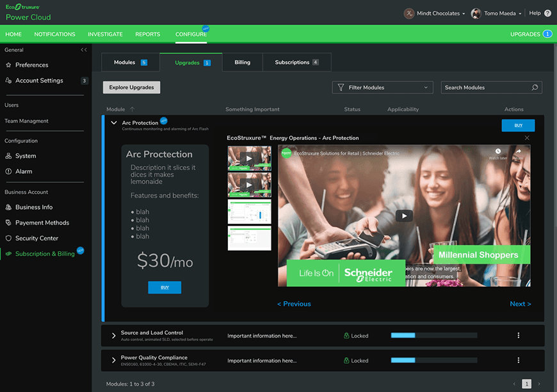Open actions menu for Source and Load Control
Image resolution: width=557 pixels, height=392 pixels.
click(519, 335)
